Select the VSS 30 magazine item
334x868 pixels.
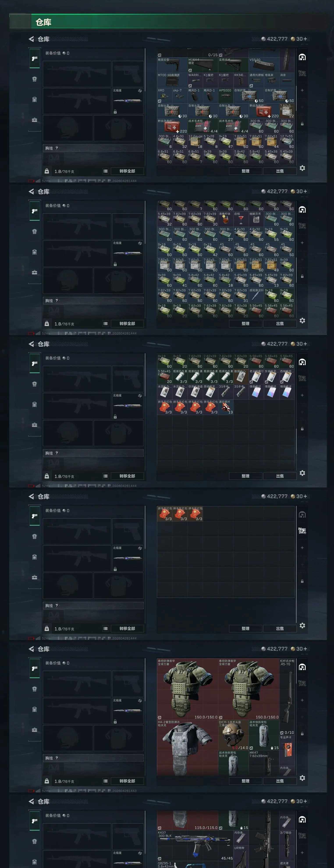[264, 65]
